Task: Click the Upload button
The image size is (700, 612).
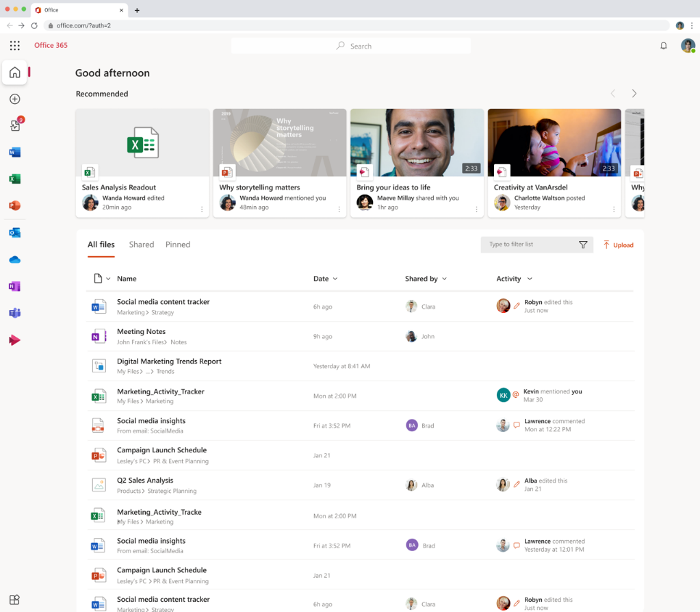Action: 618,244
